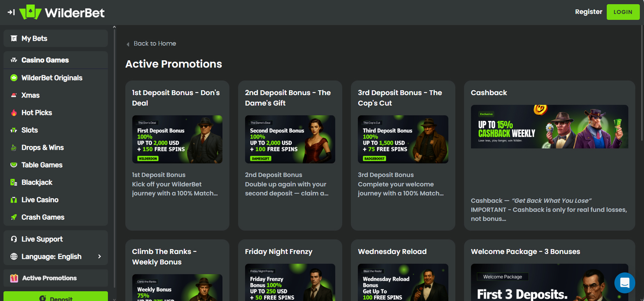The height and width of the screenshot is (301, 644).
Task: Click the green Deposit button
Action: pos(56,297)
